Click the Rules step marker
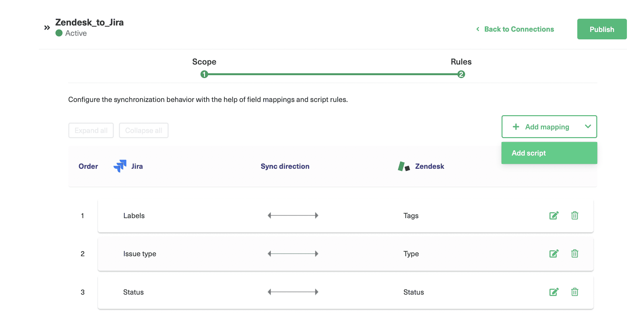The image size is (644, 313). coord(462,74)
